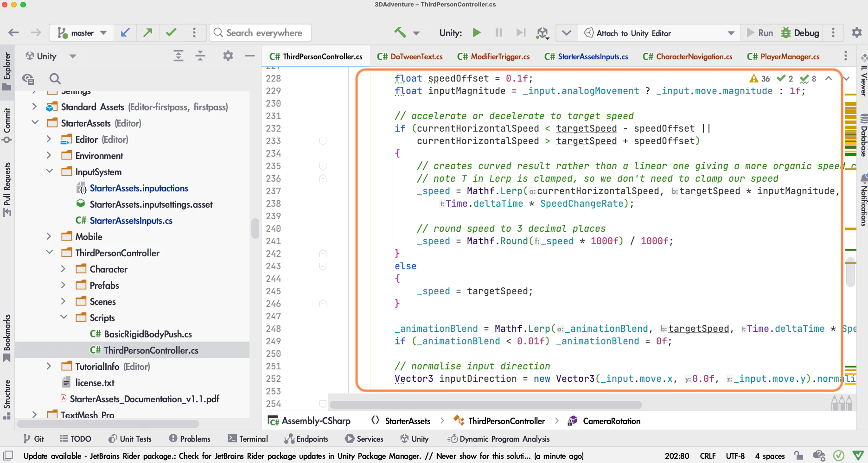Open Attach to Unity Editor configuration dropdown
The height and width of the screenshot is (463, 868).
(x=659, y=33)
